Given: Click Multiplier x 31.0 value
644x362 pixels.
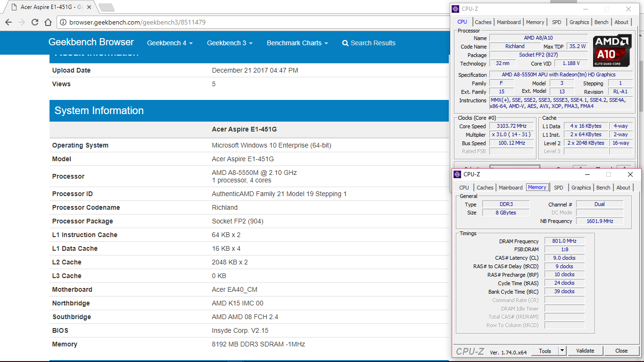Looking at the screenshot, I should (x=512, y=134).
